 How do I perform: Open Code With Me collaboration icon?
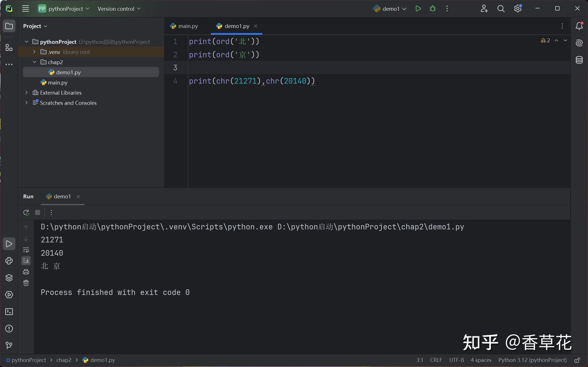[484, 9]
